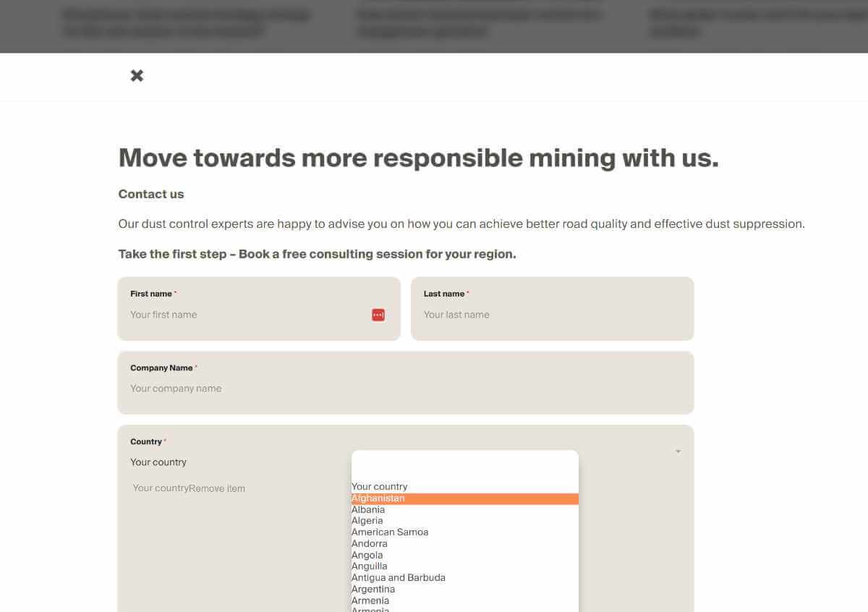Click the 'Remove item' country button
Screen dimensions: 868x612
[x=217, y=488]
